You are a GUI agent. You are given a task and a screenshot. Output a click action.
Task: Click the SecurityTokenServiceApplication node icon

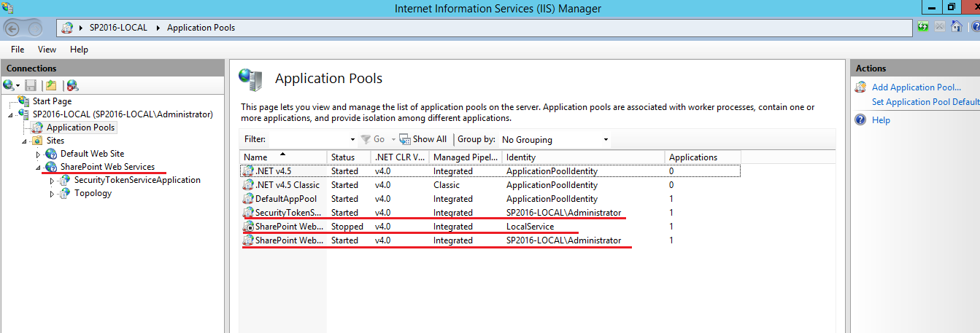tap(65, 180)
